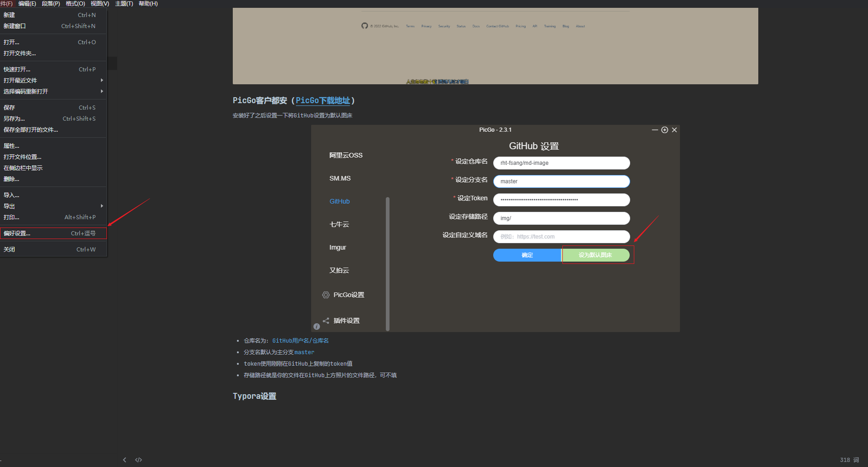Click bullet text 分支名默认为主分支
This screenshot has height=467, width=868.
click(269, 352)
